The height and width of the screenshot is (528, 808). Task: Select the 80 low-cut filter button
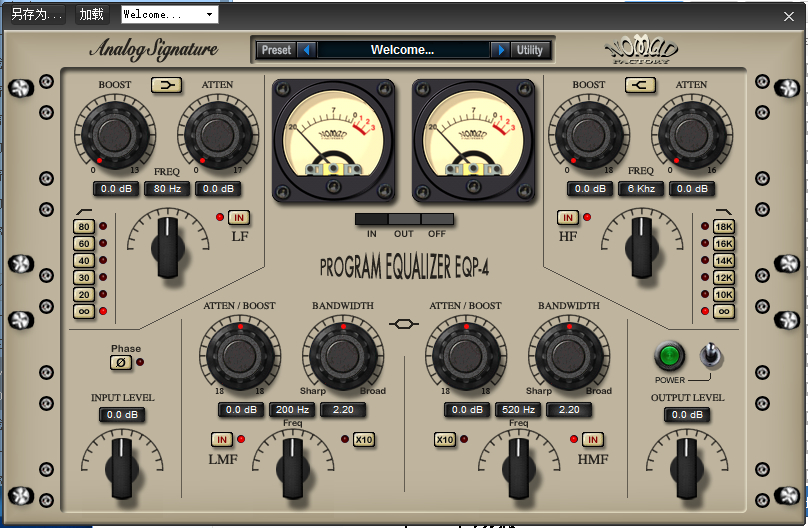pos(84,227)
